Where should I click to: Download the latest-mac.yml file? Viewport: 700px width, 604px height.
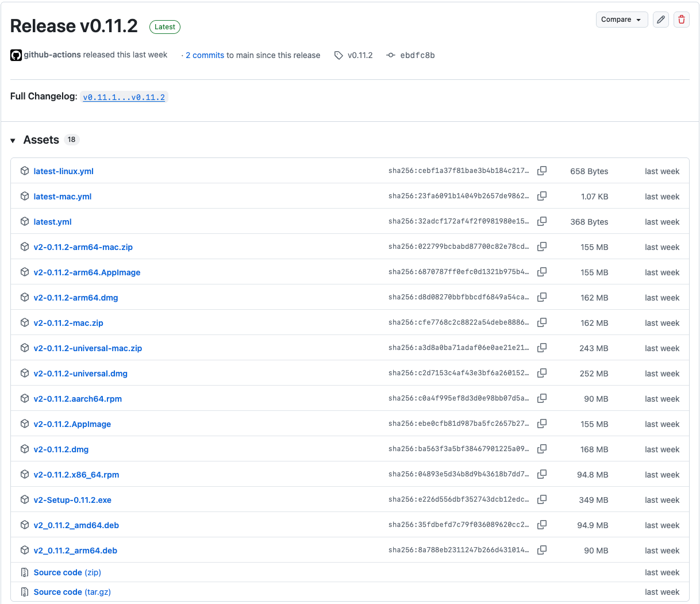coord(62,196)
